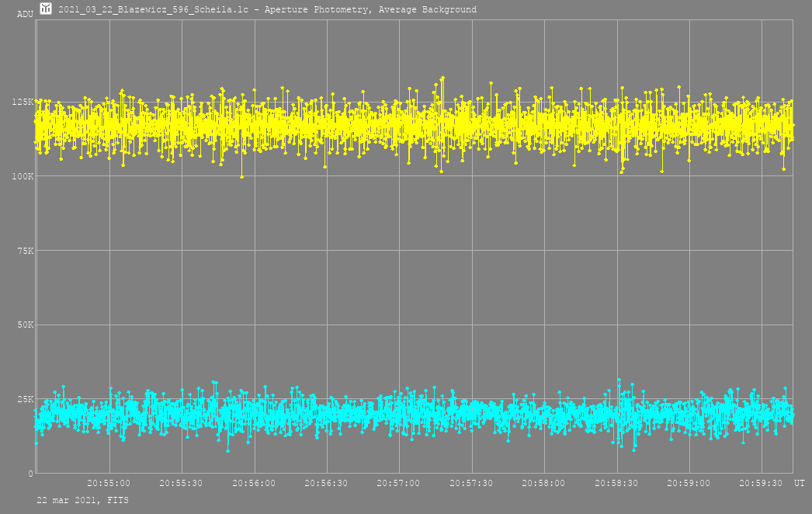Click the 20:55:00 time label
812x514 pixels.
(x=109, y=483)
